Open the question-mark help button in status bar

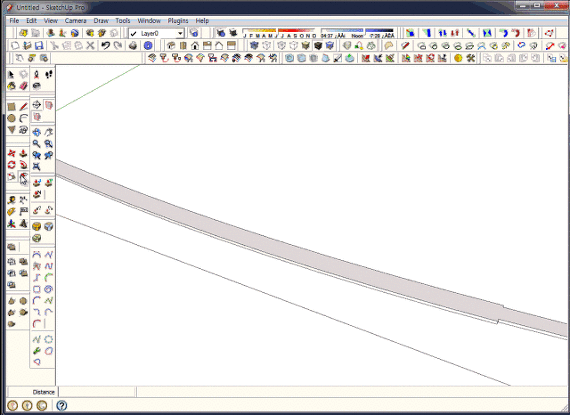[x=61, y=405]
